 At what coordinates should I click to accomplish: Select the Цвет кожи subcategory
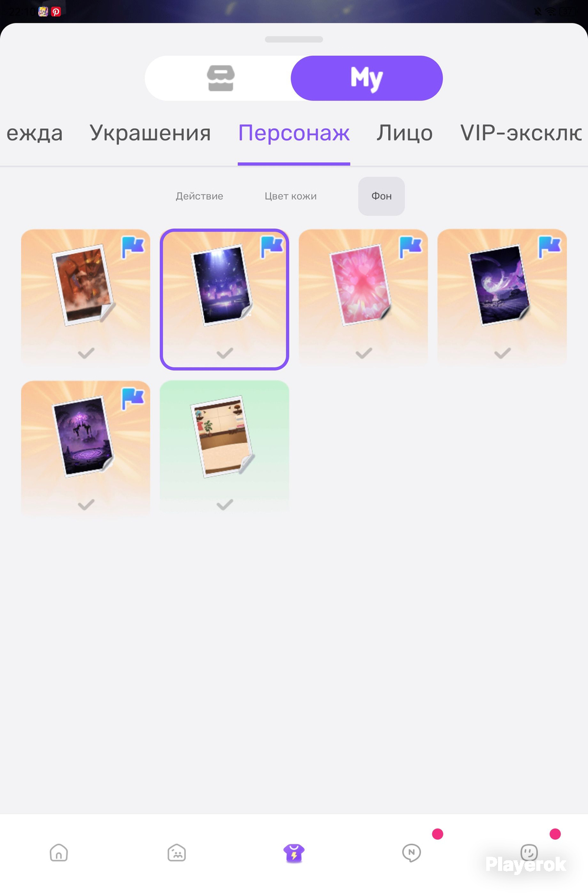[x=290, y=196]
